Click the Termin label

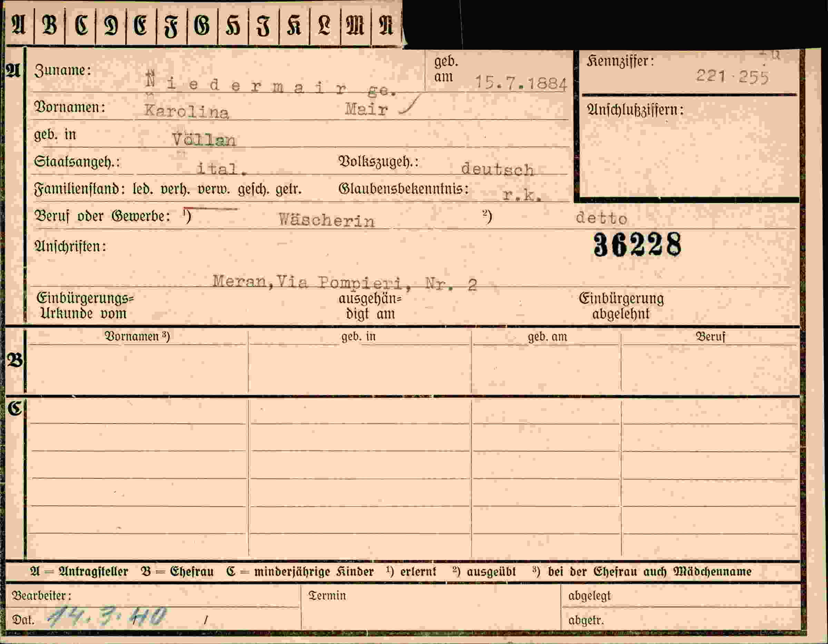(327, 595)
